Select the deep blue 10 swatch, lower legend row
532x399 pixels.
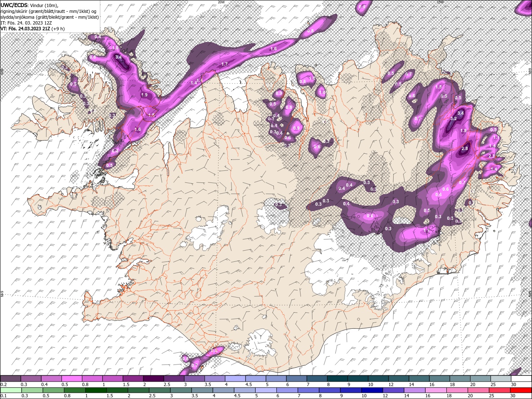[x=372, y=390]
